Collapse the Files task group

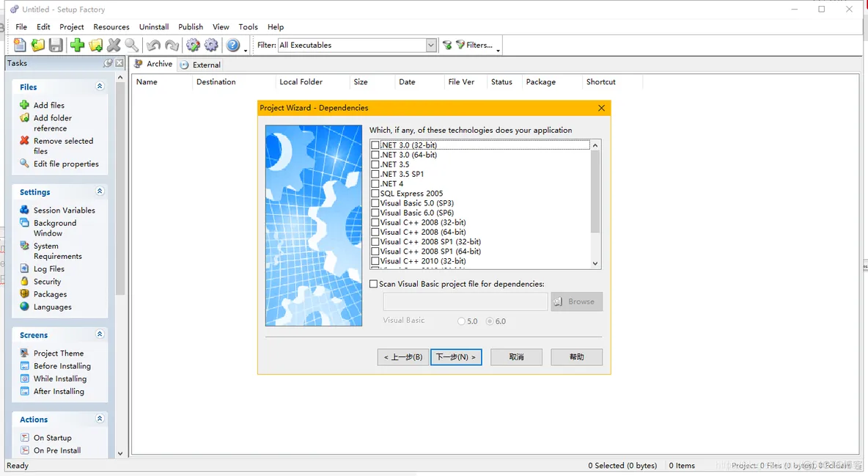[x=100, y=86]
